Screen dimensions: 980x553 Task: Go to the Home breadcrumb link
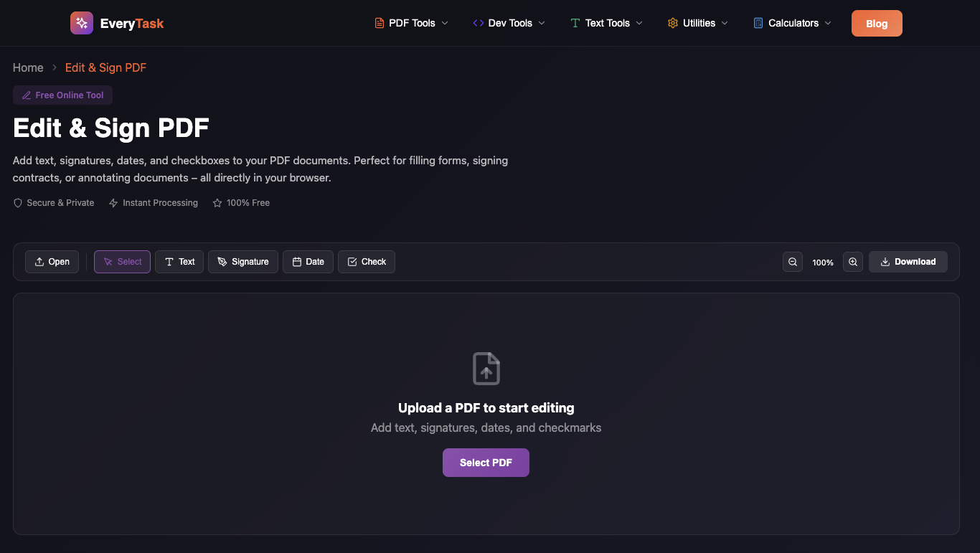click(28, 67)
